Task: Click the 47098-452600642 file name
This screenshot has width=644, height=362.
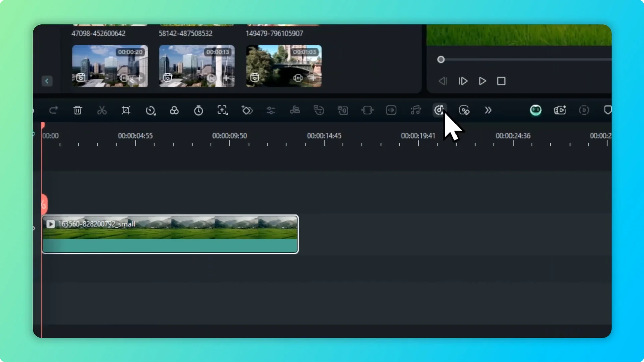Action: (x=99, y=34)
